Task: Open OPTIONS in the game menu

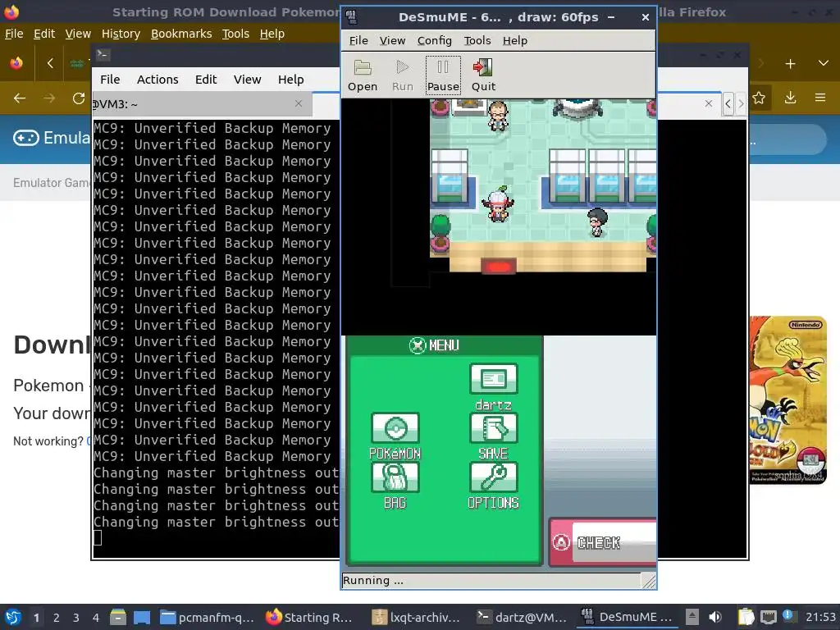Action: coord(493,486)
